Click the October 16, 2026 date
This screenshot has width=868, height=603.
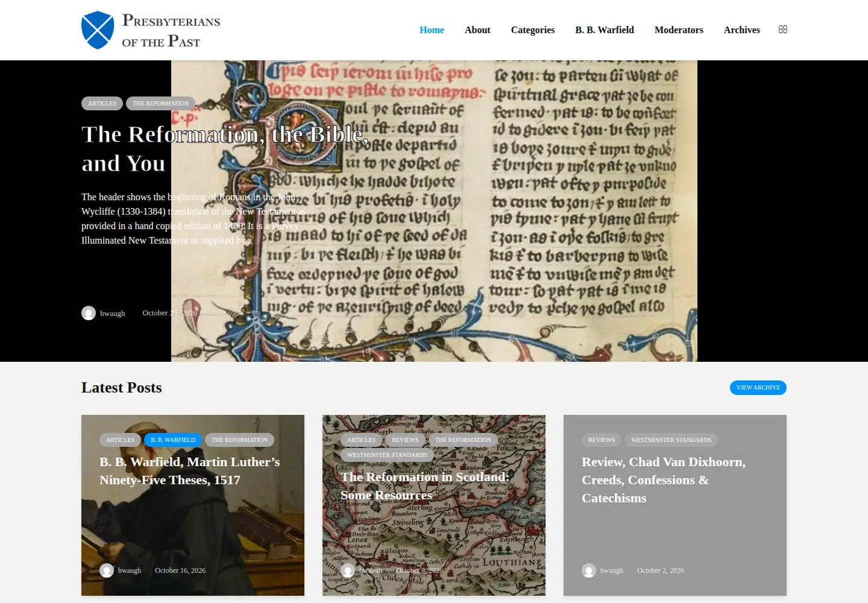(x=180, y=570)
